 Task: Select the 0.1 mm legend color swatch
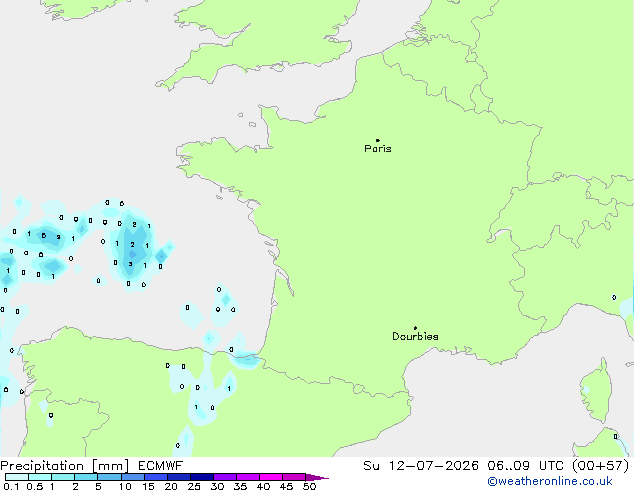point(17,477)
